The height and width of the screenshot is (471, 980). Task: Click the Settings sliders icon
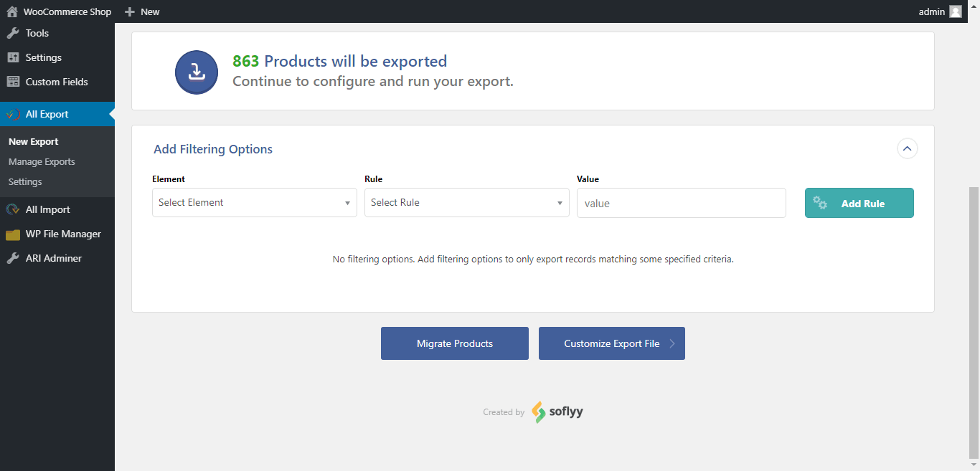click(13, 57)
